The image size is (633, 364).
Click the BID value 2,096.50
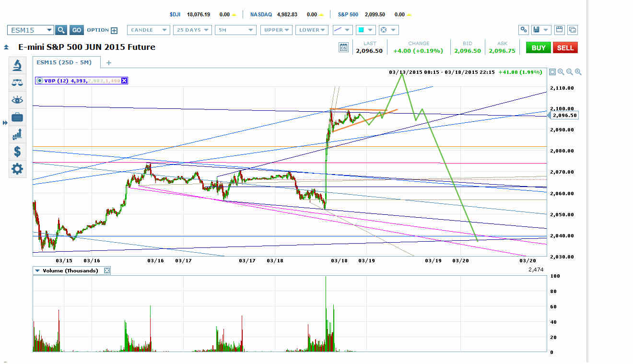(x=467, y=50)
